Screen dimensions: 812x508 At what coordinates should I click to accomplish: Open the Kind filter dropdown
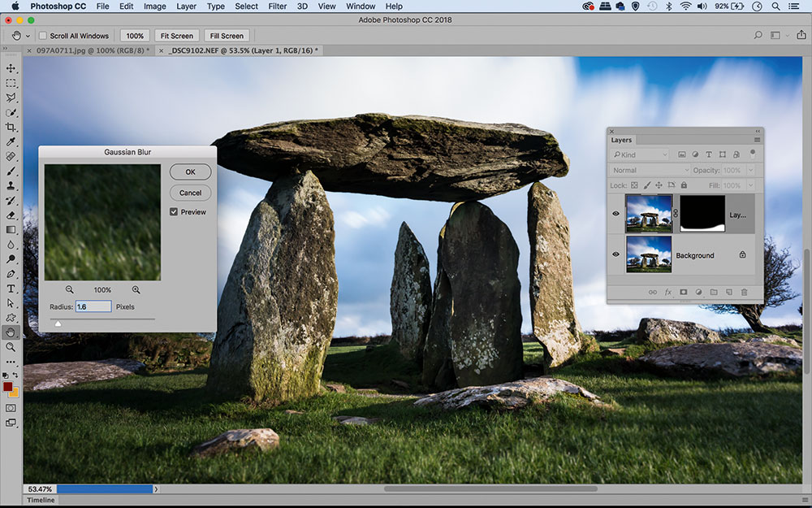click(x=639, y=154)
